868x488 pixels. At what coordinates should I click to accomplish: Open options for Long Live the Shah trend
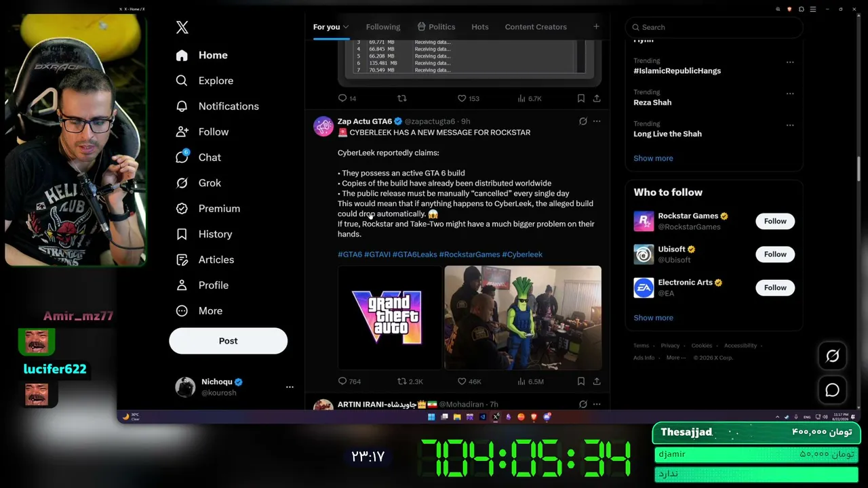(x=790, y=125)
